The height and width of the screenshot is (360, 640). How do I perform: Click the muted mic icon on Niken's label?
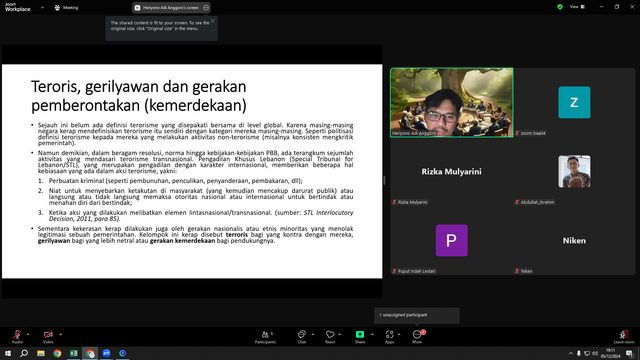pyautogui.click(x=517, y=271)
